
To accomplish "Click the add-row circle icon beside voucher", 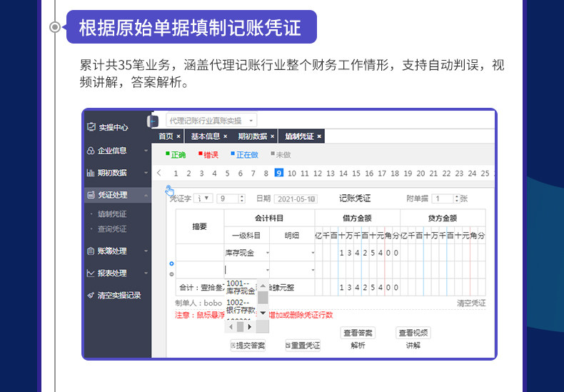I will coord(171,263).
